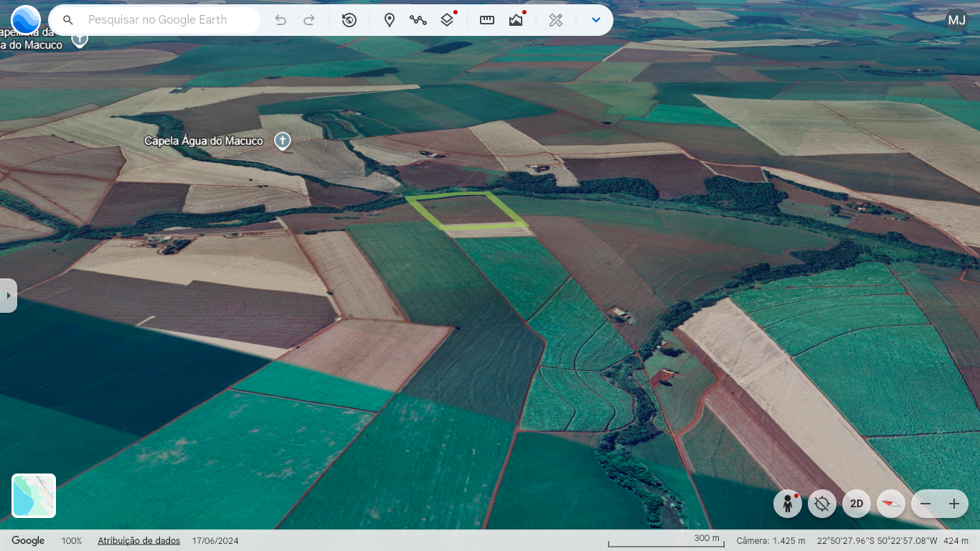Toggle my location tracking button

pyautogui.click(x=822, y=504)
